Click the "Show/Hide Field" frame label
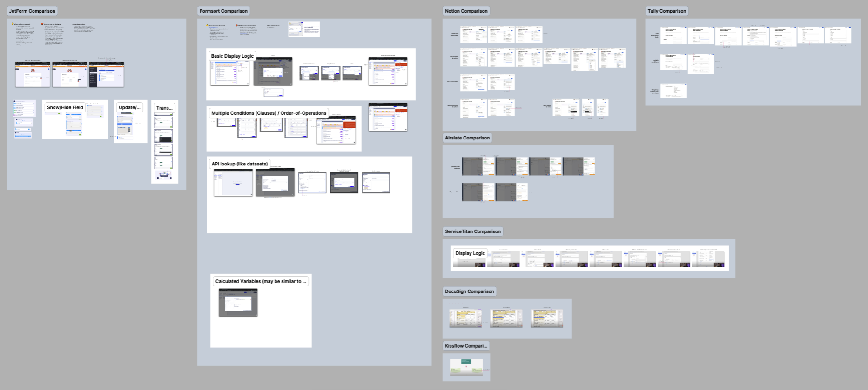 (x=65, y=107)
